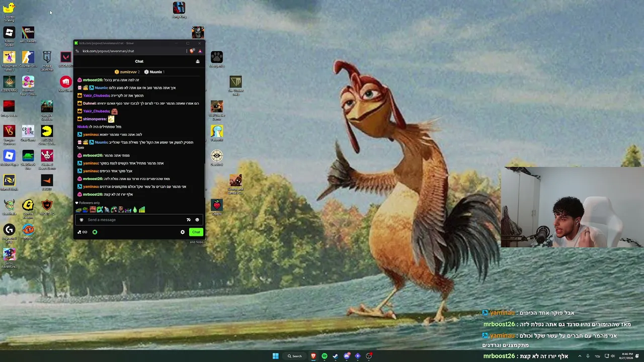
Task: Click the green Kick logo below message box
Action: pos(95,232)
